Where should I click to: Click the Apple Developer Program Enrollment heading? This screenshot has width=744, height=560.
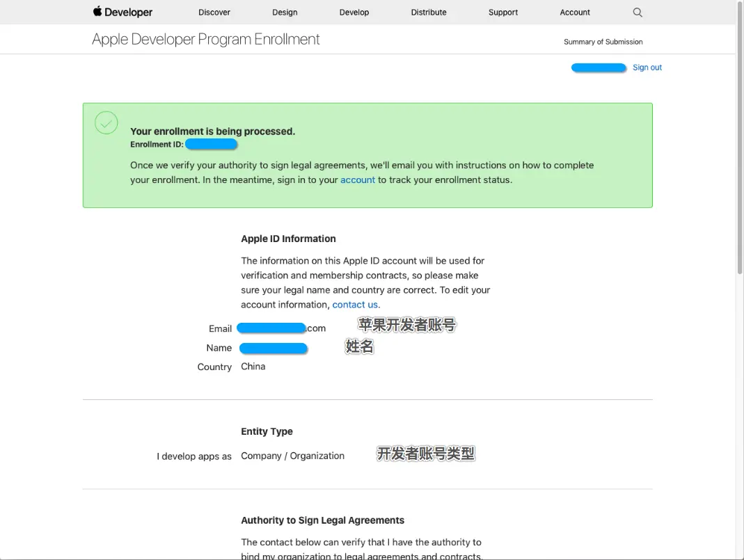coord(205,40)
